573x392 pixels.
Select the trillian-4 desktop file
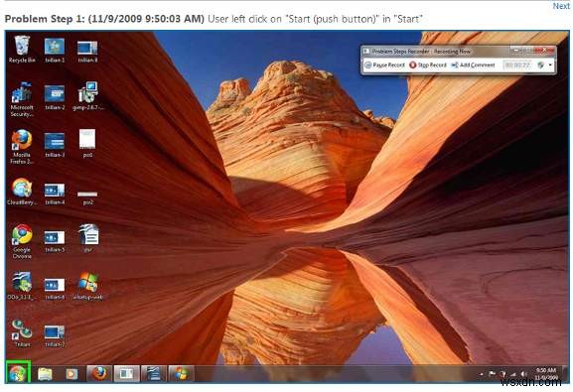click(x=55, y=194)
